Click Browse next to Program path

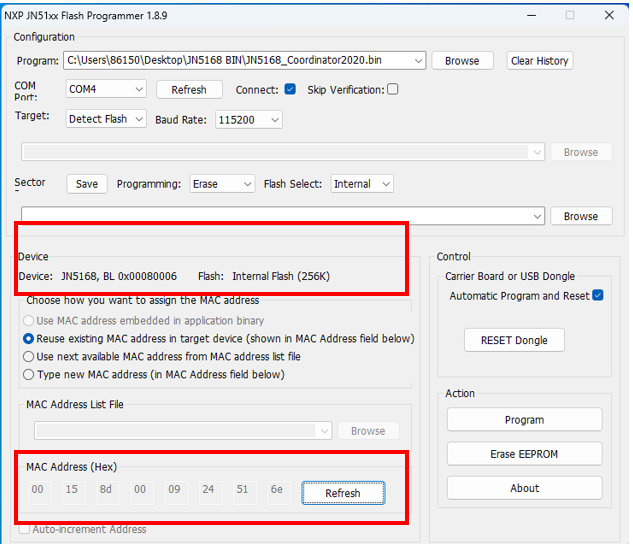coord(462,61)
